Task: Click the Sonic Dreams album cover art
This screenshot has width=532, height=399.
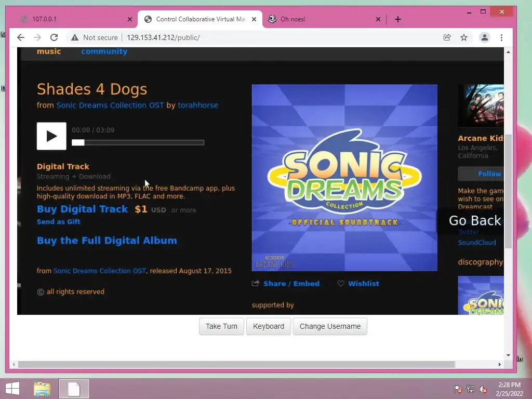Action: [x=344, y=178]
